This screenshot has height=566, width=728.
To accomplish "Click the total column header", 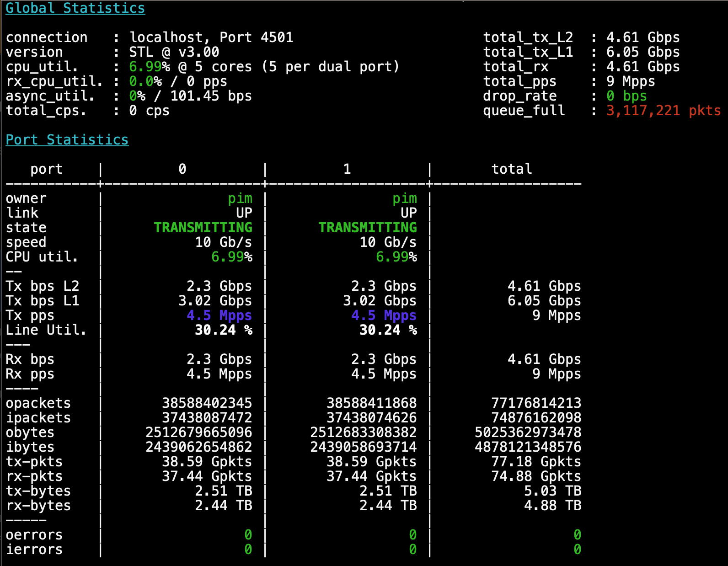I will pos(511,169).
